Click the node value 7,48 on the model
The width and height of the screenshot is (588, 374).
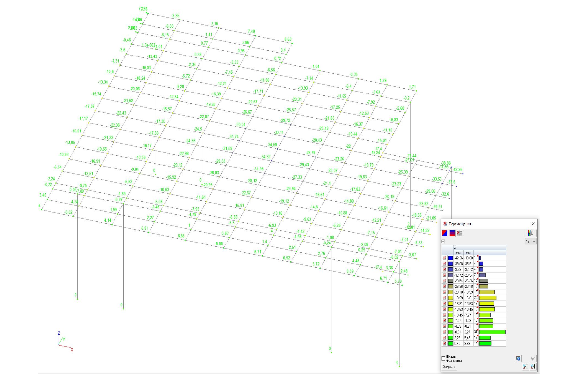[x=251, y=32]
